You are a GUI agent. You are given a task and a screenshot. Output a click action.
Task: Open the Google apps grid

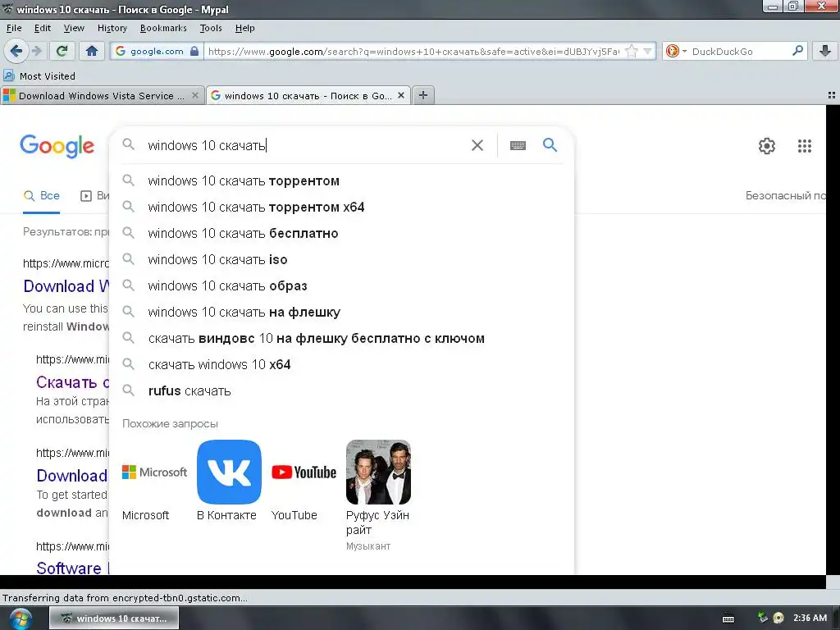[x=804, y=146]
